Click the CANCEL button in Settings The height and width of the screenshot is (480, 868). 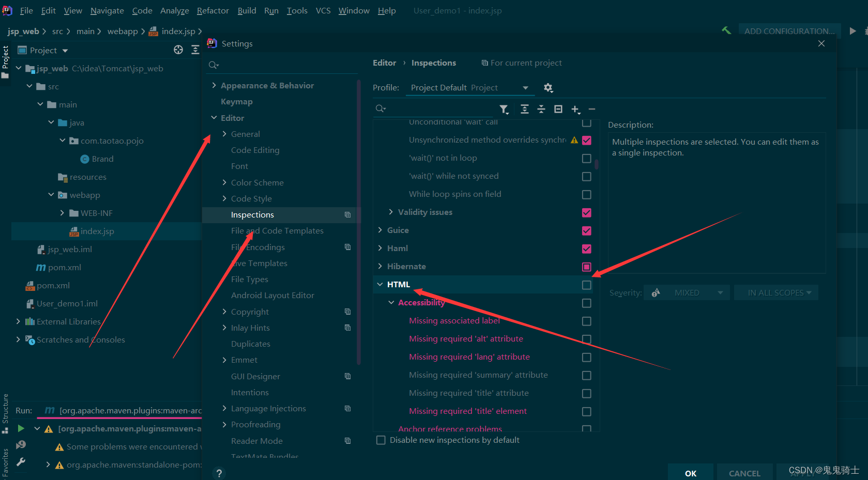[744, 472]
